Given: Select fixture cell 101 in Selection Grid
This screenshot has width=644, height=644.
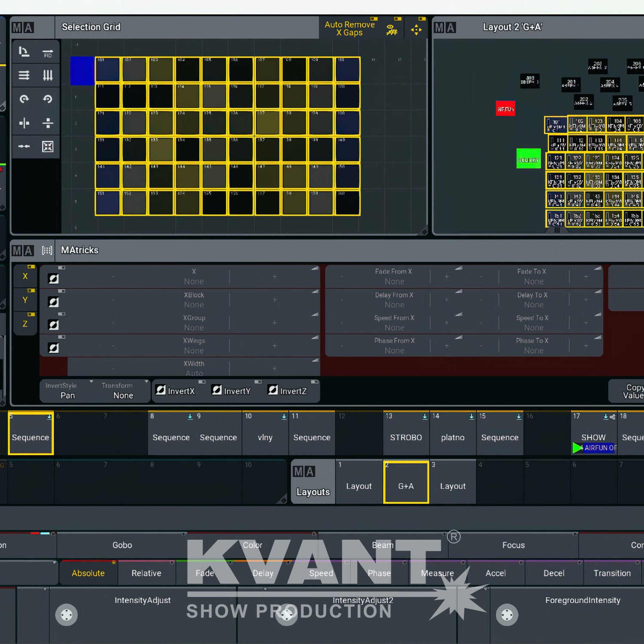Looking at the screenshot, I should [108, 70].
